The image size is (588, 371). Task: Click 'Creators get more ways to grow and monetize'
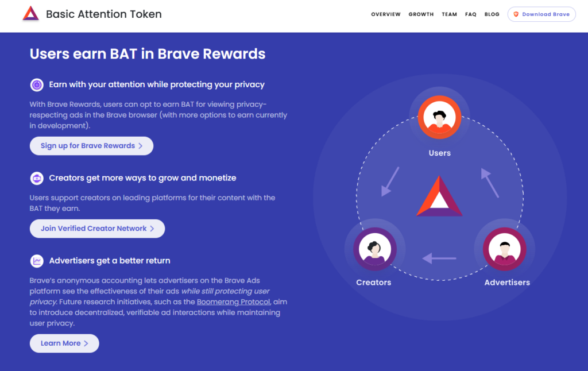tap(142, 178)
